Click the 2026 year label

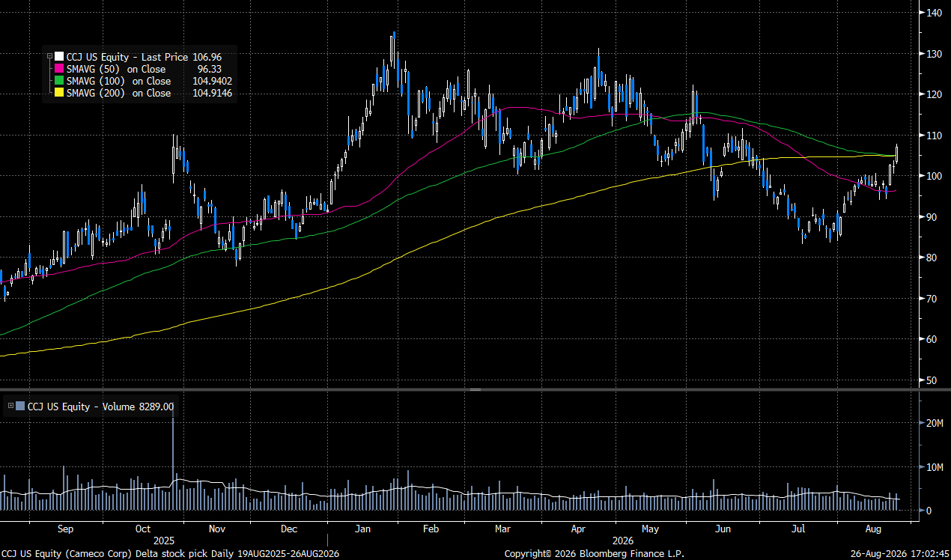tap(623, 541)
